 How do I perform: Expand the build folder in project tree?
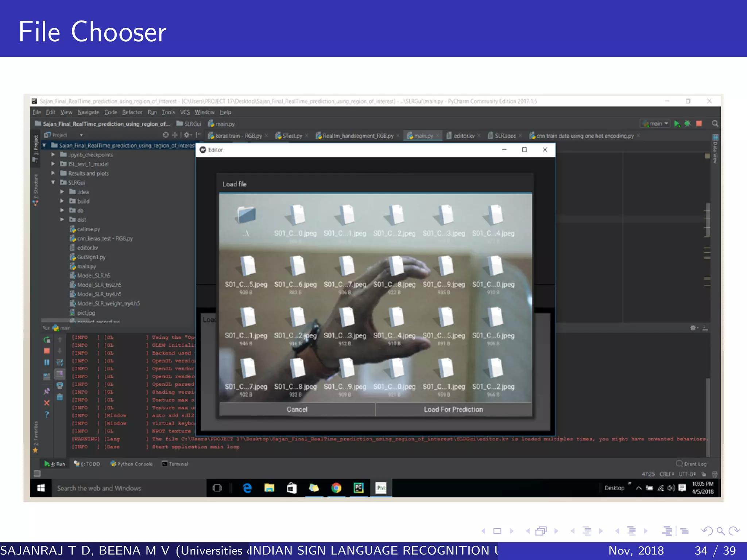pos(62,201)
